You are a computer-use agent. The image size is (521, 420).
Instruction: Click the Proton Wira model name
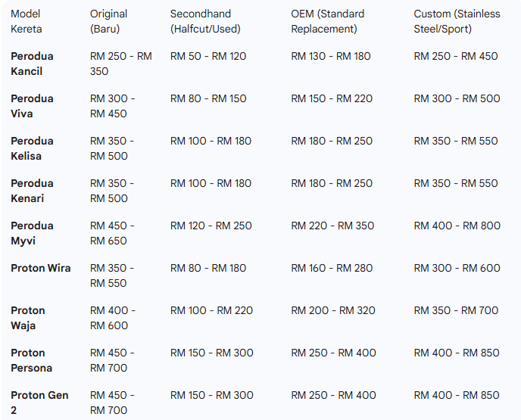pyautogui.click(x=41, y=268)
